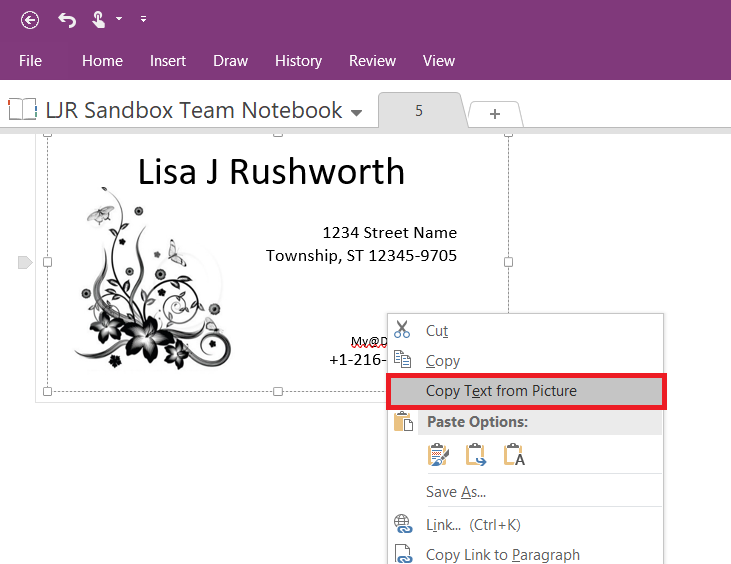Switch to the Home ribbon tab
This screenshot has width=731, height=564.
coord(102,61)
